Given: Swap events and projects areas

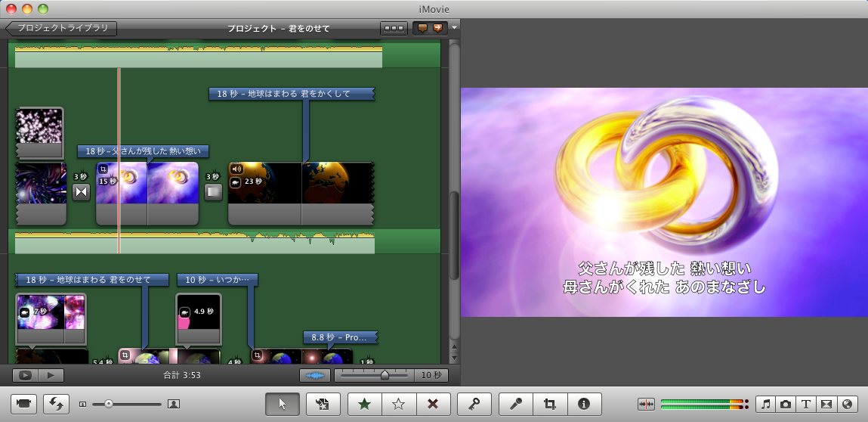Looking at the screenshot, I should (56, 404).
